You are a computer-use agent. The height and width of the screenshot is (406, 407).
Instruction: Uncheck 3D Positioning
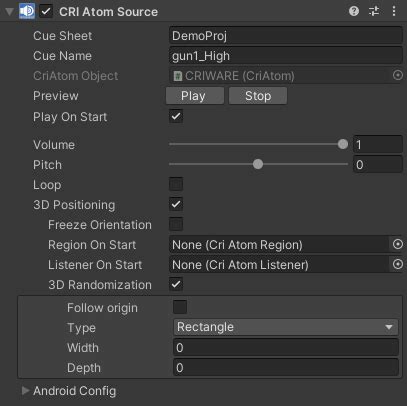pyautogui.click(x=176, y=204)
